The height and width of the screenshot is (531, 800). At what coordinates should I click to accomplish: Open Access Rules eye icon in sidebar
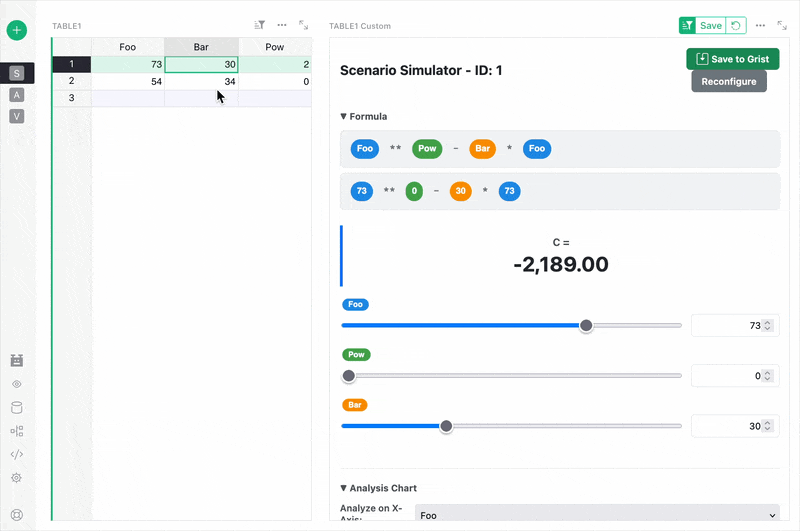coord(17,384)
